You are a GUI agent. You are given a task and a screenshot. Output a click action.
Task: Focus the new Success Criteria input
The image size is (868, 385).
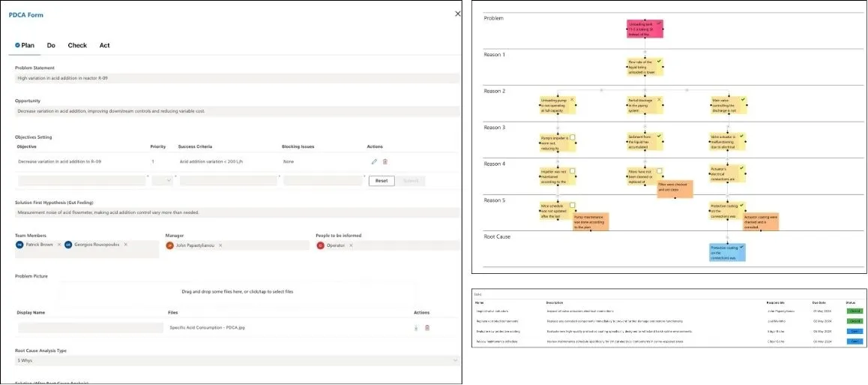tap(228, 181)
